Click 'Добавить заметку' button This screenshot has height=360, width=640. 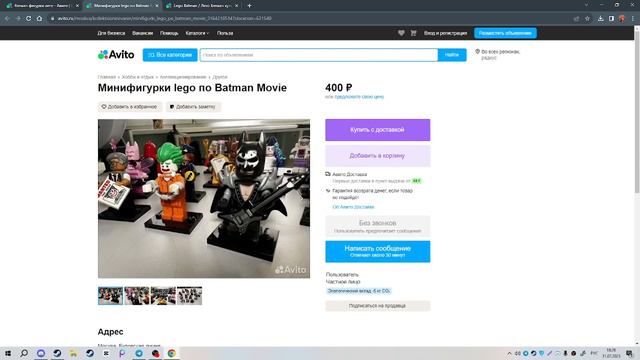coord(193,107)
